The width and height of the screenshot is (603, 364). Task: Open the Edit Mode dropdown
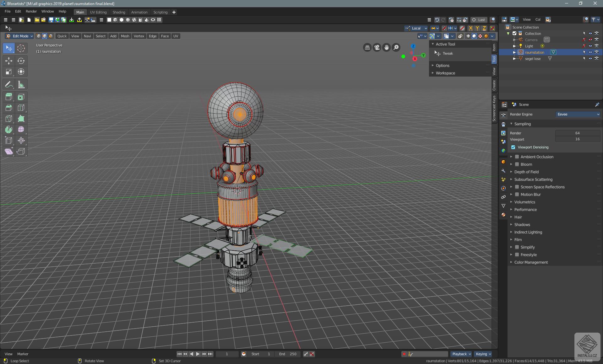tap(19, 36)
